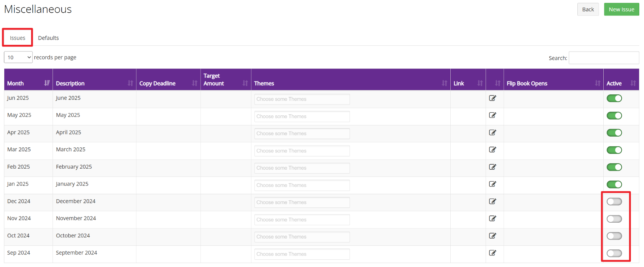The image size is (644, 267).
Task: Select the Sep 2024 month cell
Action: click(28, 254)
